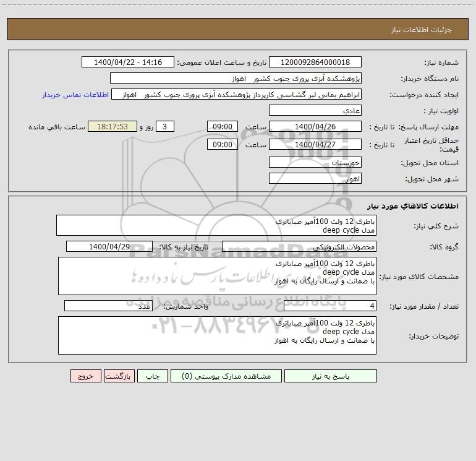Click the price validity date 1400/04/27
Screen dimensions: 476x461
point(315,144)
